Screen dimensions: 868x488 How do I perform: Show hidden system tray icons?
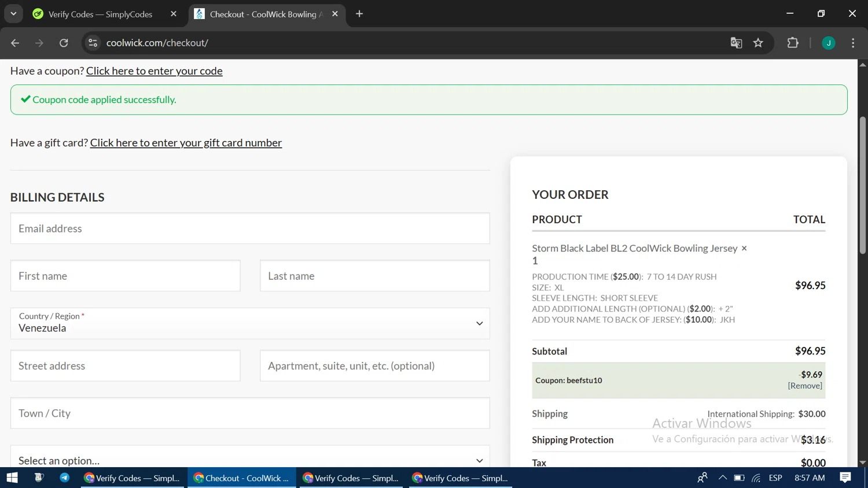722,478
